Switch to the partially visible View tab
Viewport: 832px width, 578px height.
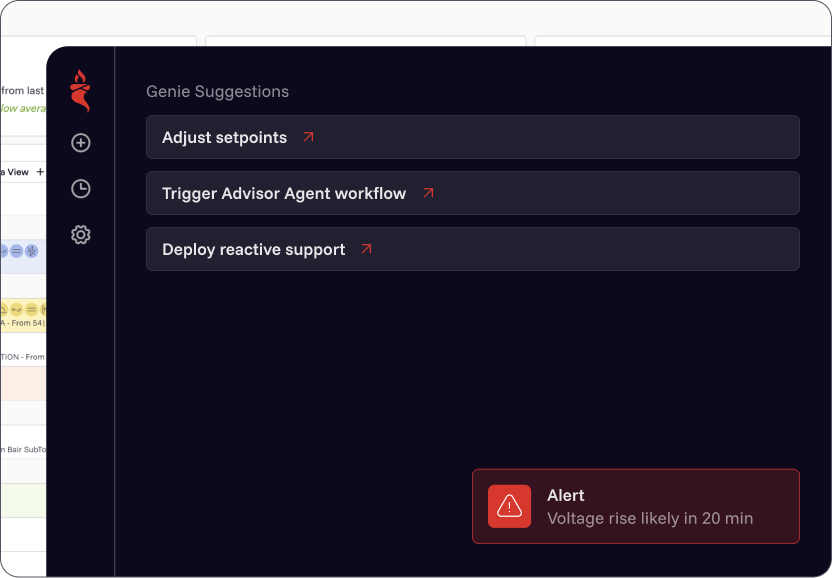(x=16, y=172)
